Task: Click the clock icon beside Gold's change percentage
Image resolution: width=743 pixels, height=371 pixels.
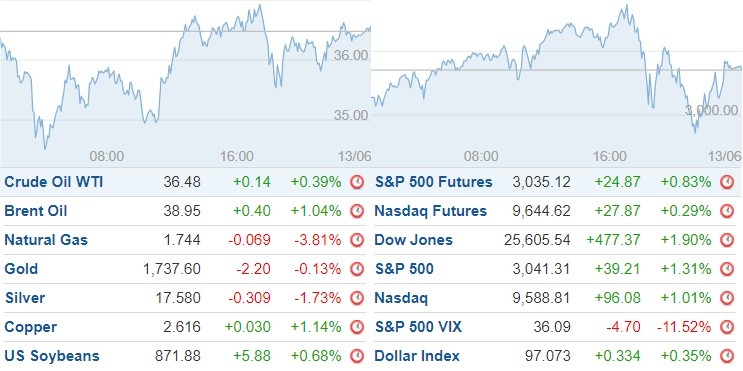Action: 357,269
